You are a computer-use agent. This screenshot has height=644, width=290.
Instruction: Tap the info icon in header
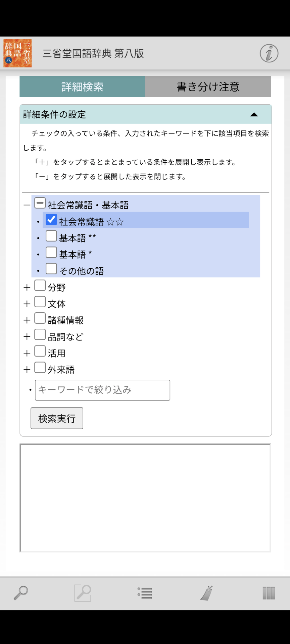pos(269,53)
